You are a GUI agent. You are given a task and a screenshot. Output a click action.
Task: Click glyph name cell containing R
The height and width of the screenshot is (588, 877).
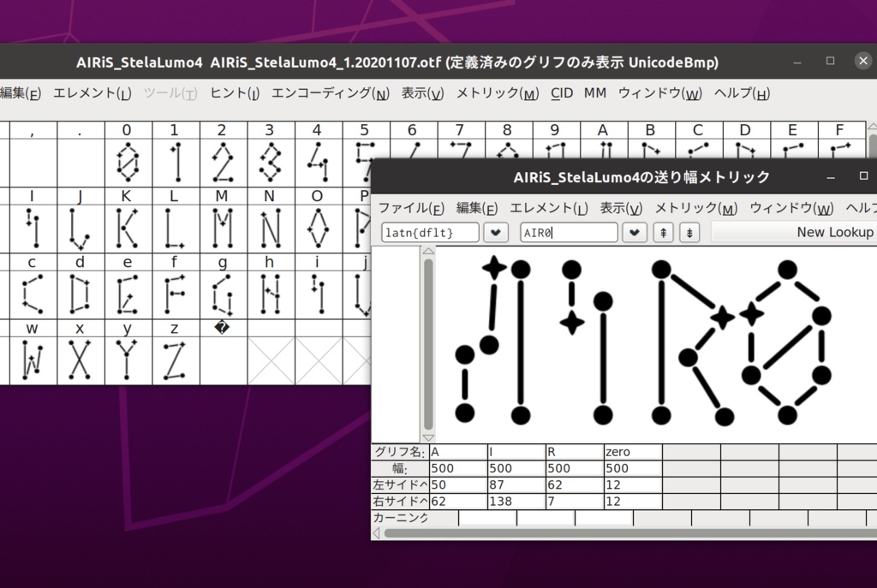tap(575, 452)
